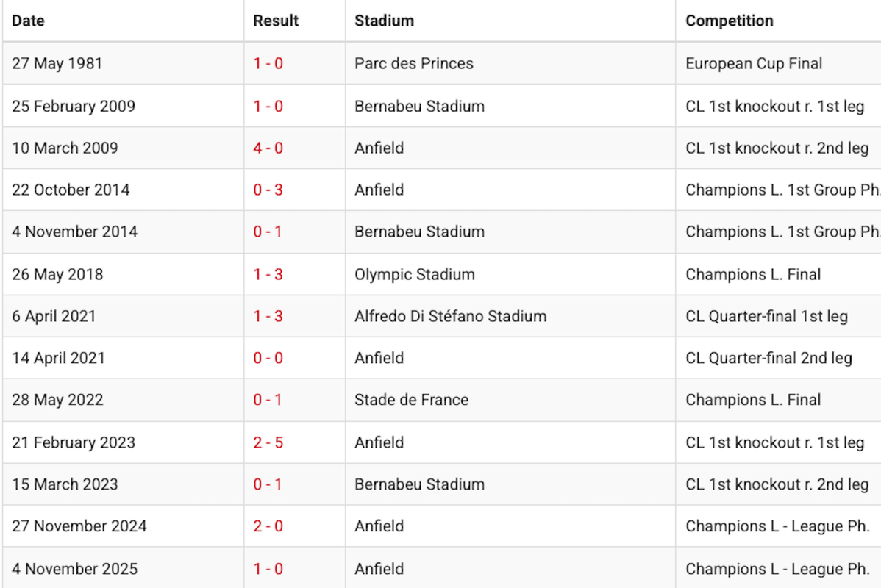Click the Alfredo Di Stéfano Stadium cell
The height and width of the screenshot is (588, 881).
click(450, 317)
